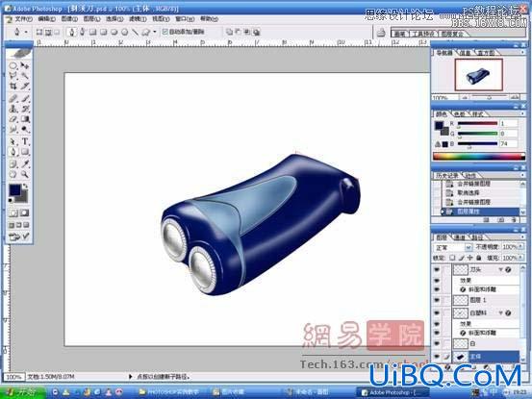Viewport: 532px width, 399px height.
Task: Open the layer opacity slider arrow
Action: coord(520,247)
